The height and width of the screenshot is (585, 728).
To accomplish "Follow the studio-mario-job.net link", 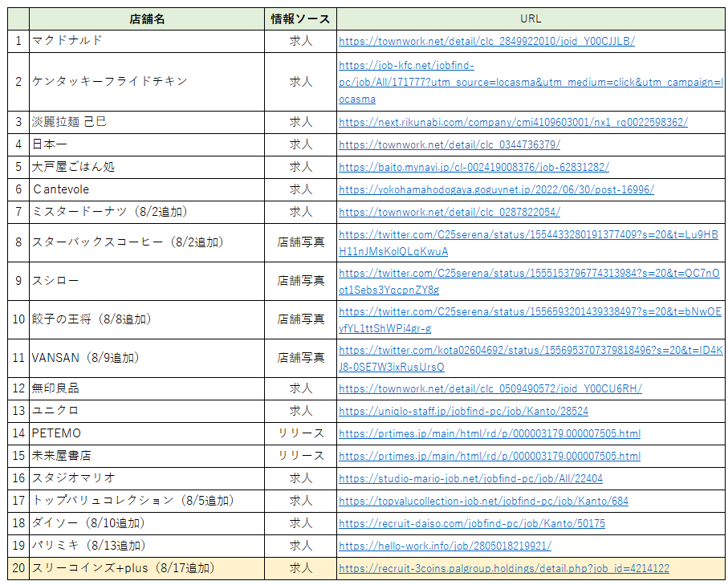I will pyautogui.click(x=471, y=479).
